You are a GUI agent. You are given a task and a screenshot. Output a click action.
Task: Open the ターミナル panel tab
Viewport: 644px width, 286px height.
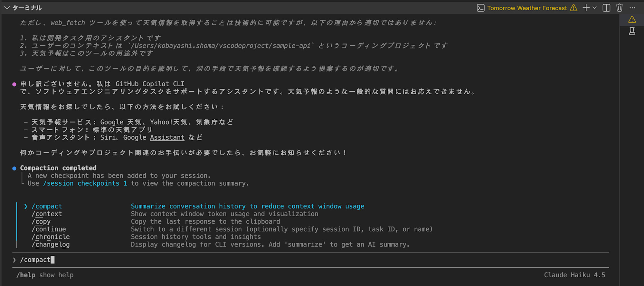[27, 8]
